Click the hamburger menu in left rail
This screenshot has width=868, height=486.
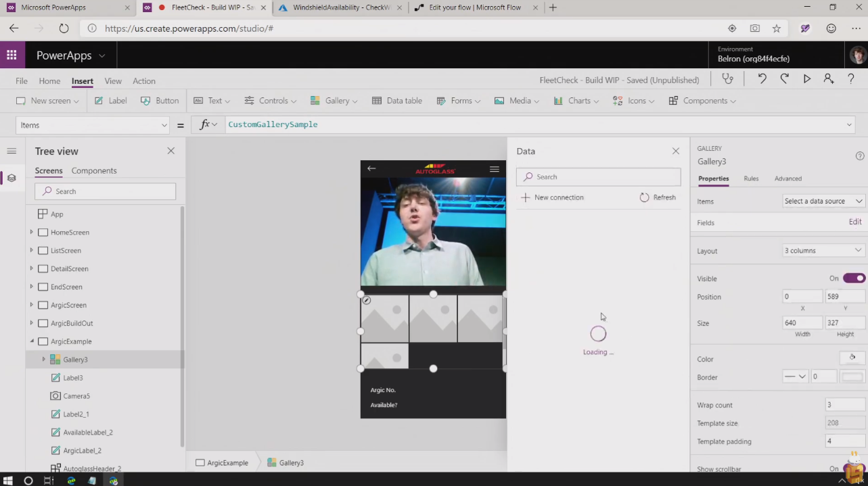12,151
